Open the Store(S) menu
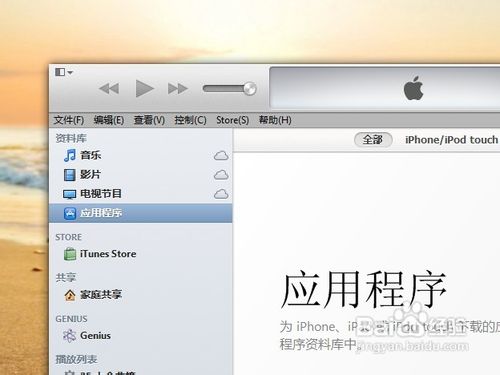 [233, 120]
